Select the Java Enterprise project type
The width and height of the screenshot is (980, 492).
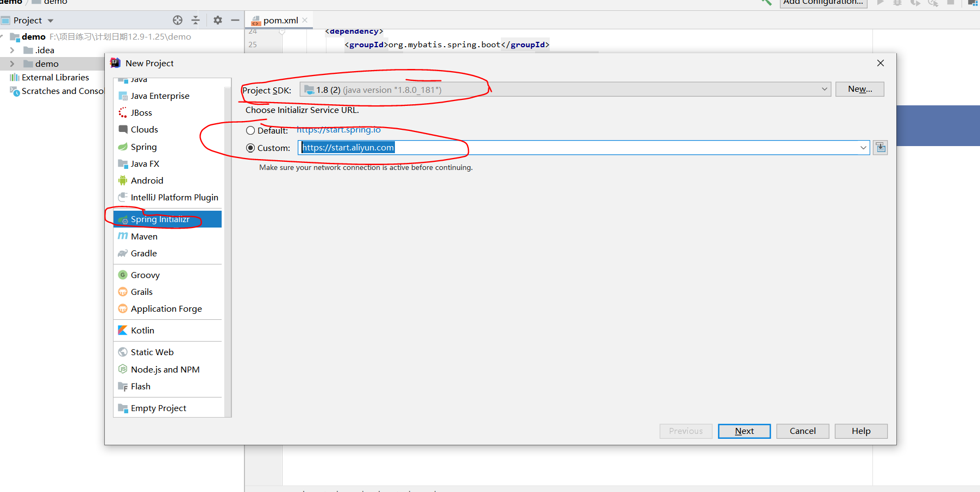point(167,96)
